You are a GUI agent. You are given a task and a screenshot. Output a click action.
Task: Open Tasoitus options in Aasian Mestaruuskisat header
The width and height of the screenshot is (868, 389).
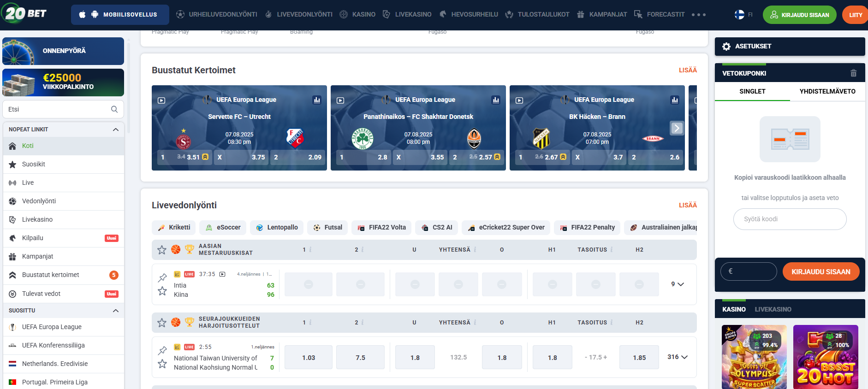pyautogui.click(x=612, y=250)
